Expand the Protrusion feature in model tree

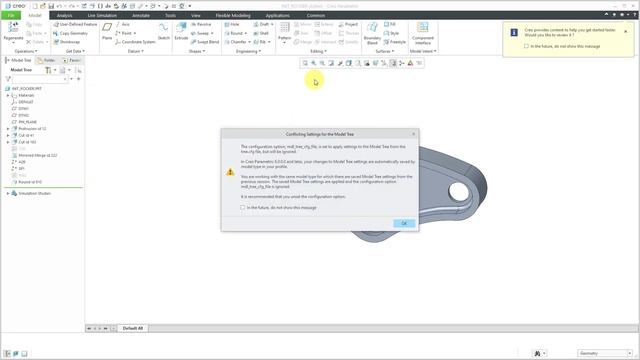click(x=8, y=129)
